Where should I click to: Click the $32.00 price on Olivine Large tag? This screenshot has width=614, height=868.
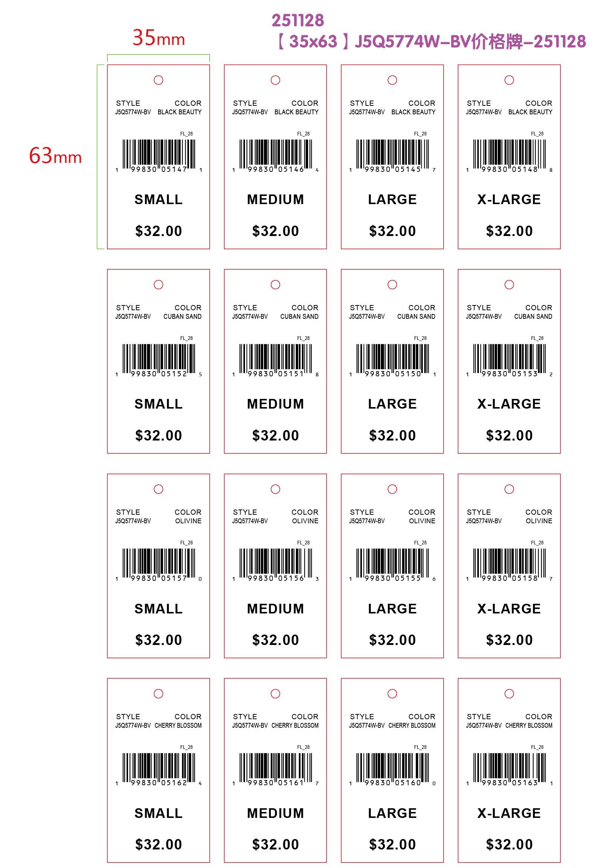(x=392, y=640)
